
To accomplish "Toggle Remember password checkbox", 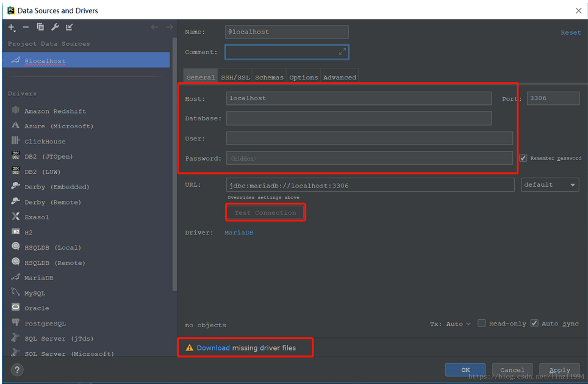I will click(x=523, y=158).
